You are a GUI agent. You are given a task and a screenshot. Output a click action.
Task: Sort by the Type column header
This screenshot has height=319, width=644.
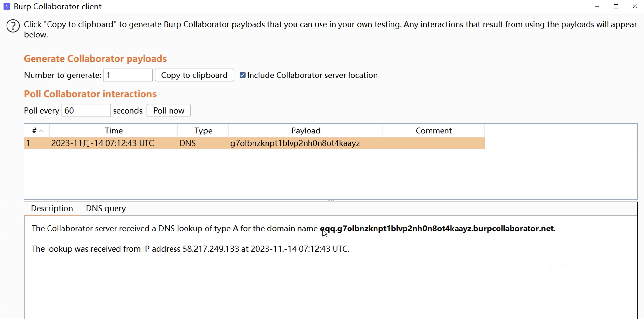pos(203,131)
